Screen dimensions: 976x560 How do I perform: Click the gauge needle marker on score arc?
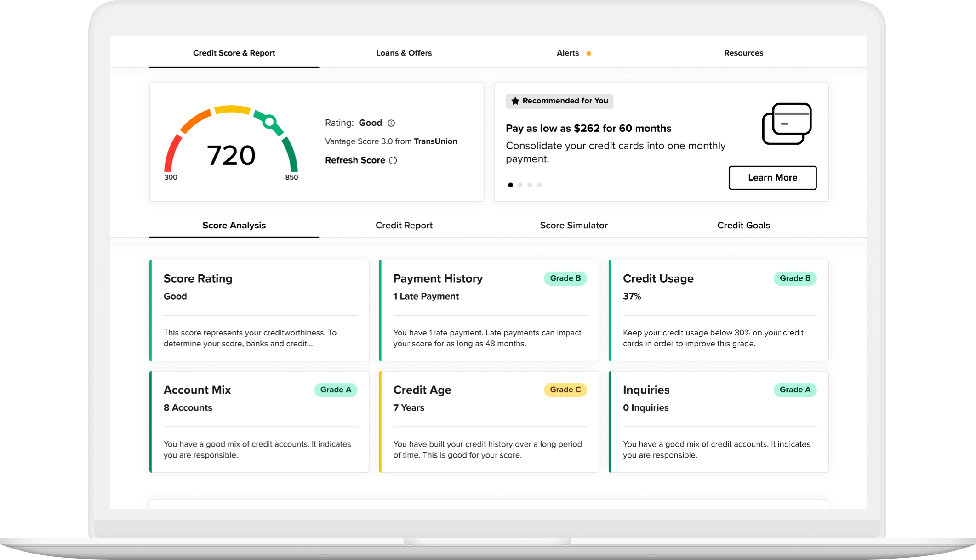tap(270, 122)
